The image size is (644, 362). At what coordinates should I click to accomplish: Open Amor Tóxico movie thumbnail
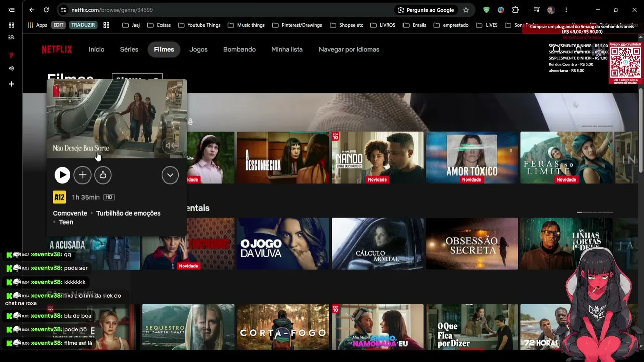[472, 157]
